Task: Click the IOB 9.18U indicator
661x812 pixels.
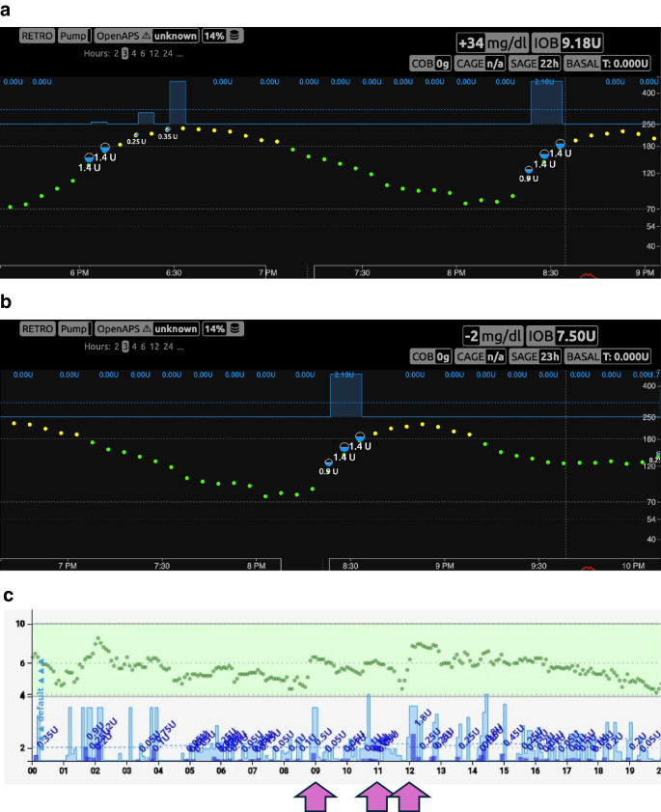Action: tap(567, 42)
